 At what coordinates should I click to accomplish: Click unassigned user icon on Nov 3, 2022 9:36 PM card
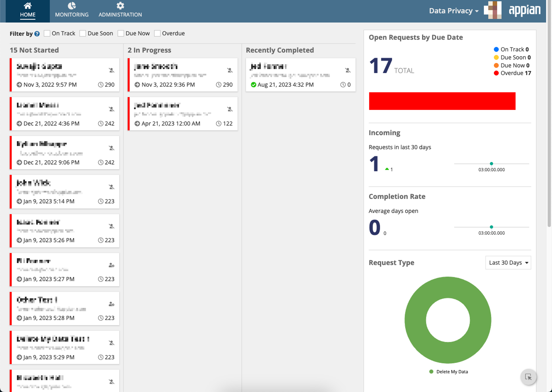point(230,70)
